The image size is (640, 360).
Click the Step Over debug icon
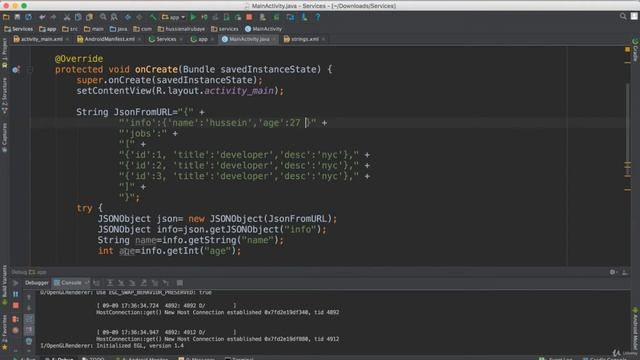pyautogui.click(x=110, y=282)
